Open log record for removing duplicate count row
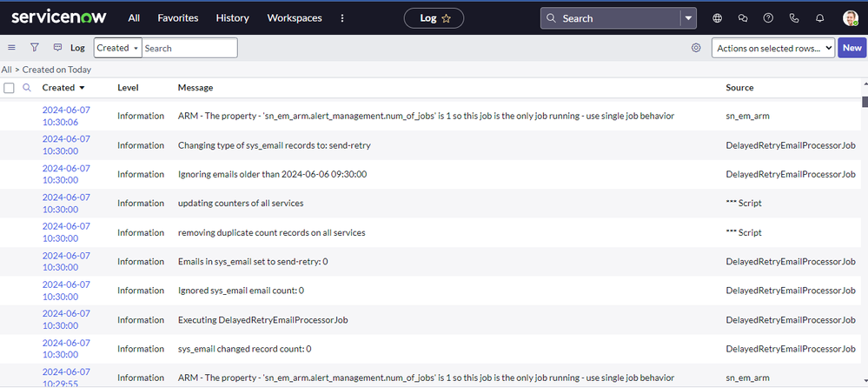The width and height of the screenshot is (868, 388). [66, 232]
